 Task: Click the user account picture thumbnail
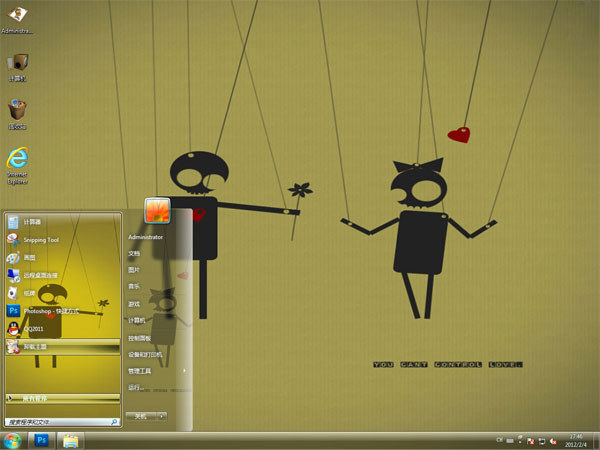click(x=157, y=210)
